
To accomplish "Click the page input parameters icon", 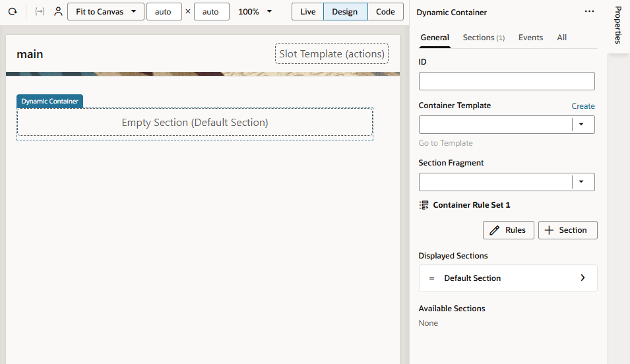I will pyautogui.click(x=40, y=12).
